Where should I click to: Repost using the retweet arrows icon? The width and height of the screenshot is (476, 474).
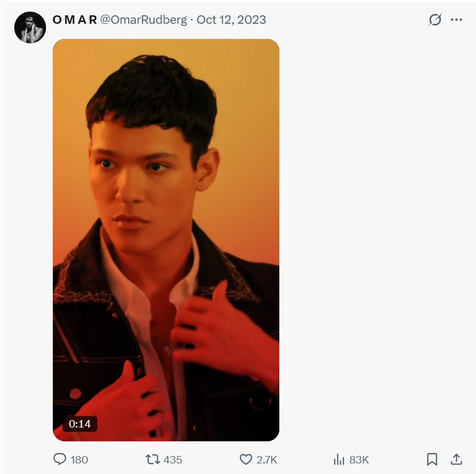[x=152, y=459]
